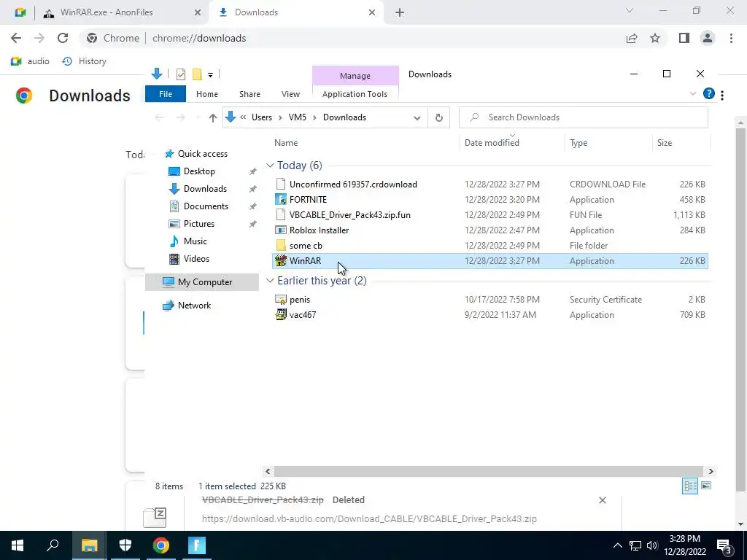747x560 pixels.
Task: Select VBCABLE_Driver_Pack43.zip.fun file
Action: pos(489,215)
